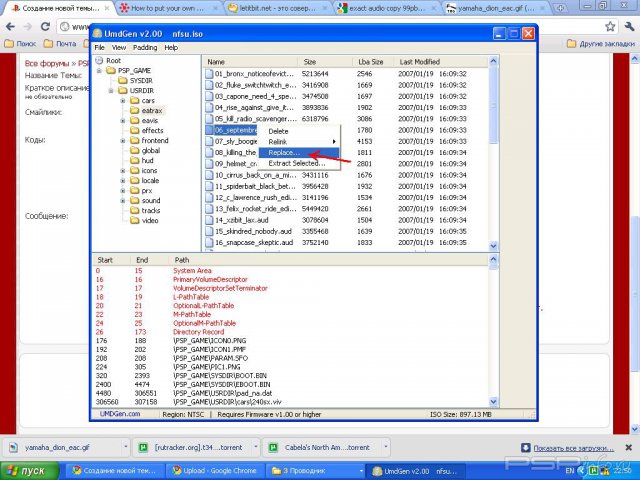Screen dimensions: 640x480
Task: Click the Root disc icon in tree
Action: coord(99,61)
